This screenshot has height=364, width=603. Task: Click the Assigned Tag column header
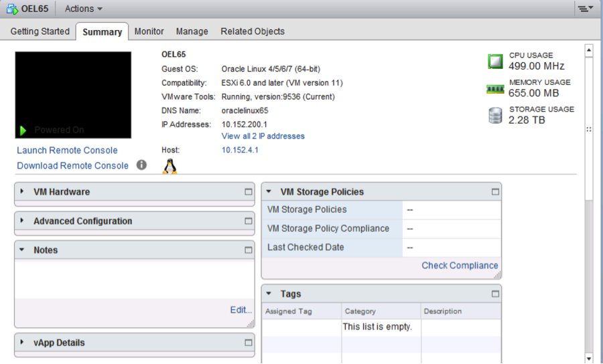click(x=302, y=311)
